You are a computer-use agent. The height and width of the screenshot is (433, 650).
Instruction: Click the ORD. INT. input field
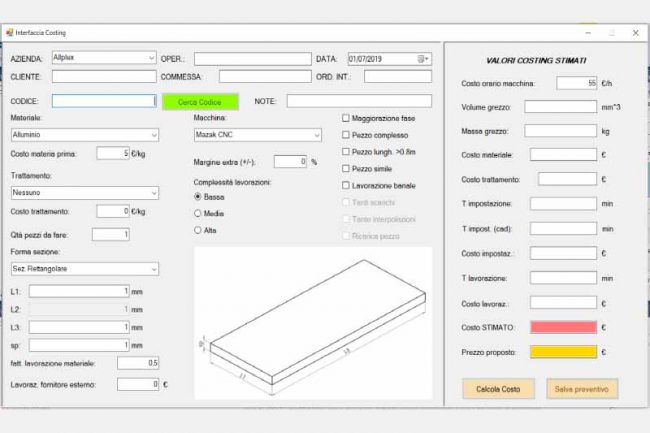pos(398,77)
